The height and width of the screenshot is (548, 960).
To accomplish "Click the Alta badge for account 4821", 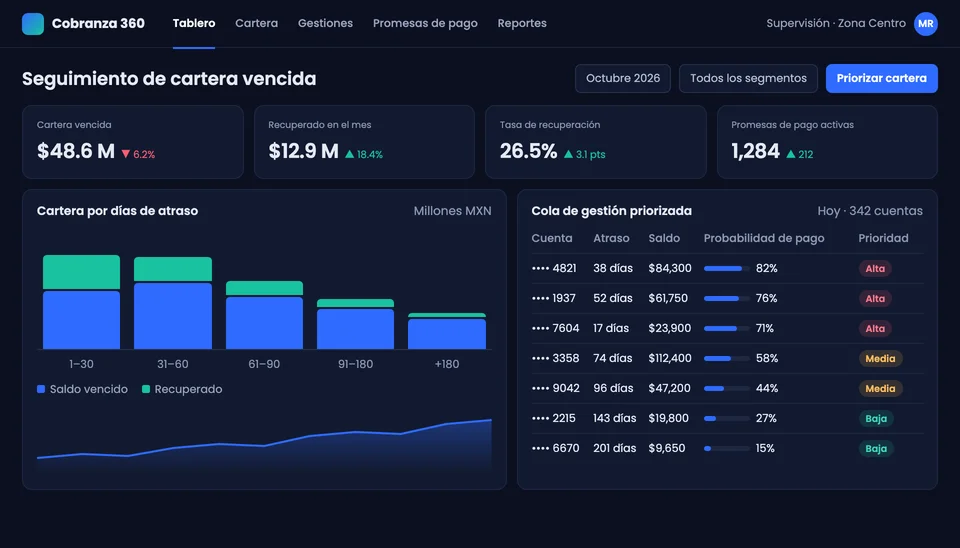I will coord(875,268).
